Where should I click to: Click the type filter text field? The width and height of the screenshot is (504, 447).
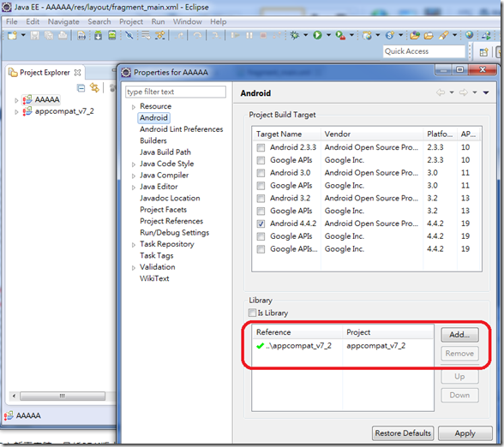(176, 92)
